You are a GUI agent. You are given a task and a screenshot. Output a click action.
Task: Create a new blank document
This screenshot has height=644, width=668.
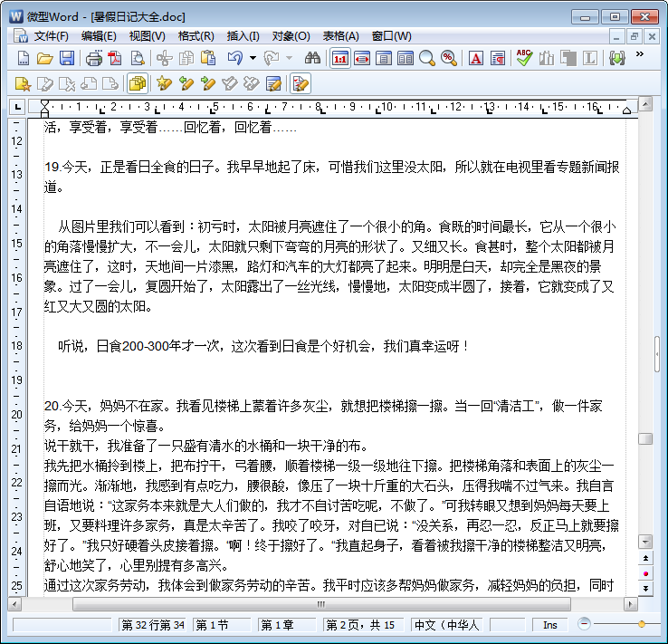[x=24, y=58]
